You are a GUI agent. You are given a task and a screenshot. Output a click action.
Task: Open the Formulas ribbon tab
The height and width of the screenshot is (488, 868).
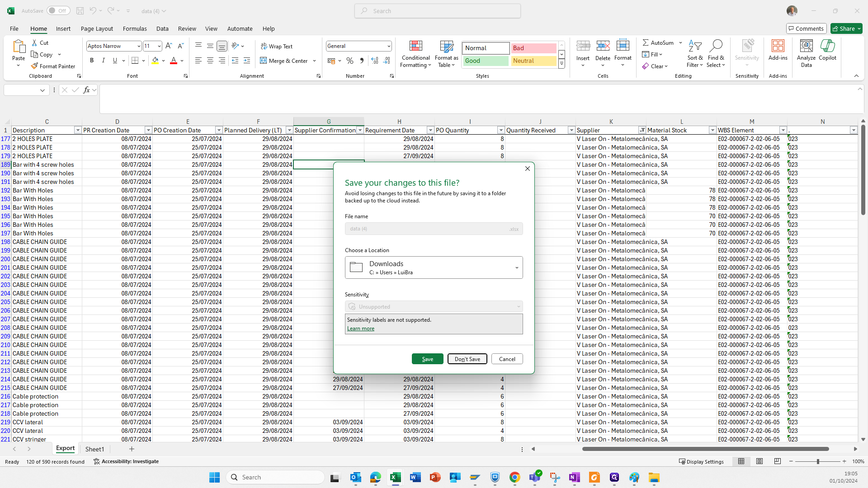pos(135,28)
